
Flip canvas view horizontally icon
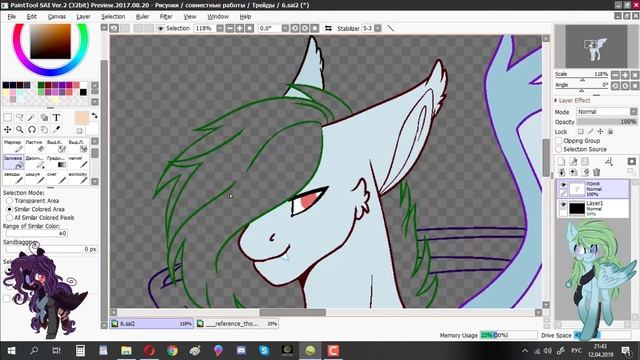(x=328, y=28)
